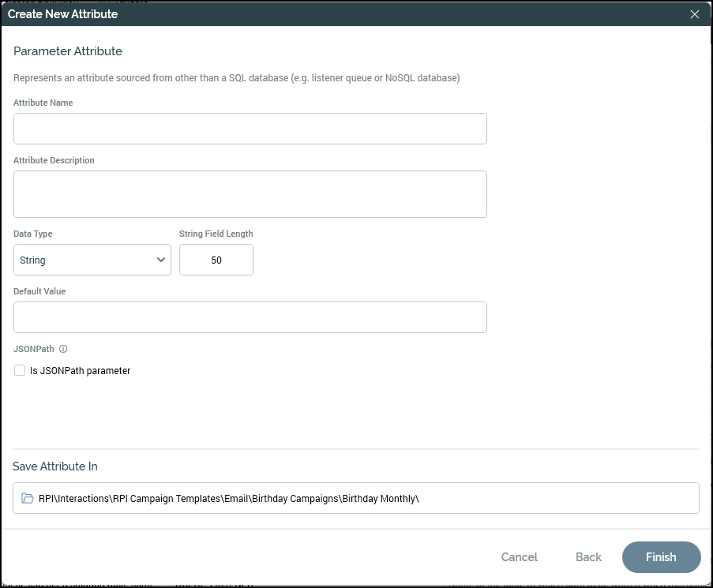Click the Create New Attribute title bar
Viewport: 713px width, 588px height.
tap(316, 14)
